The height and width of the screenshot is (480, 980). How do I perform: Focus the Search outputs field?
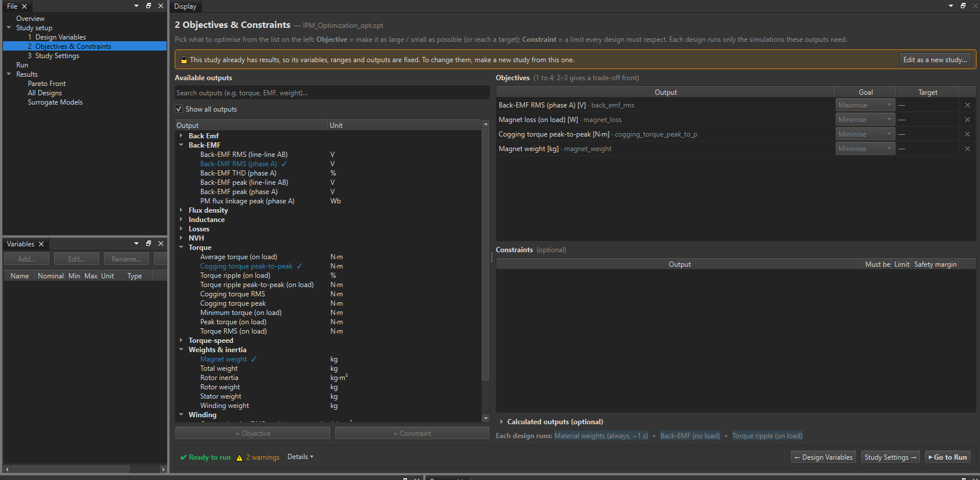point(332,93)
